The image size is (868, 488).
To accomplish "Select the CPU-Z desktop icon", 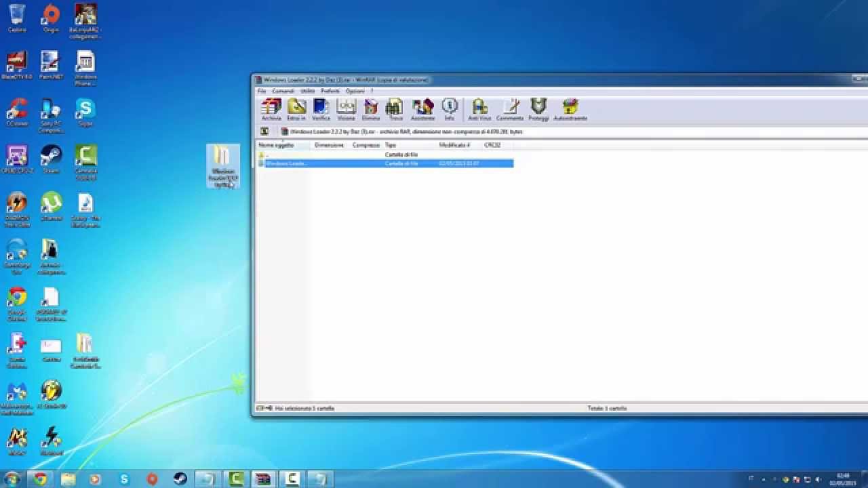I will [17, 160].
